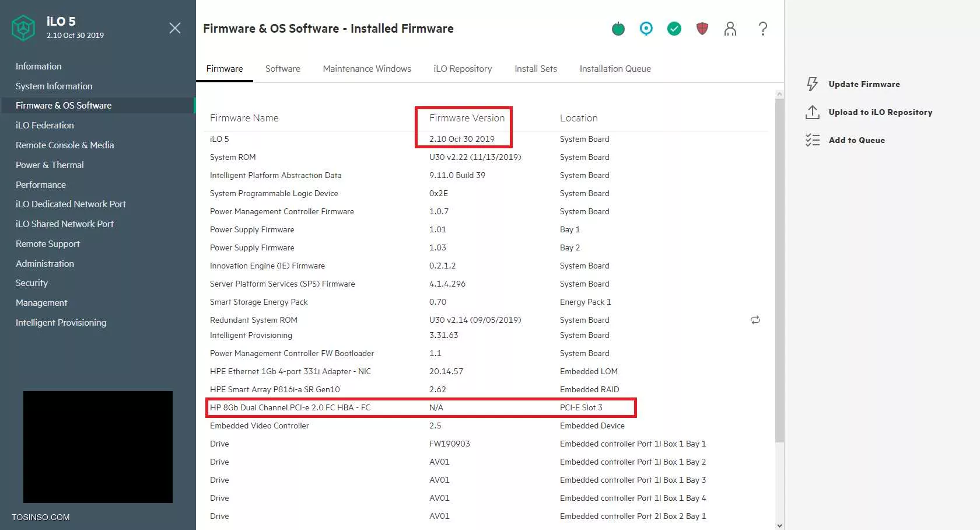
Task: Open Administration in the sidebar
Action: [45, 264]
